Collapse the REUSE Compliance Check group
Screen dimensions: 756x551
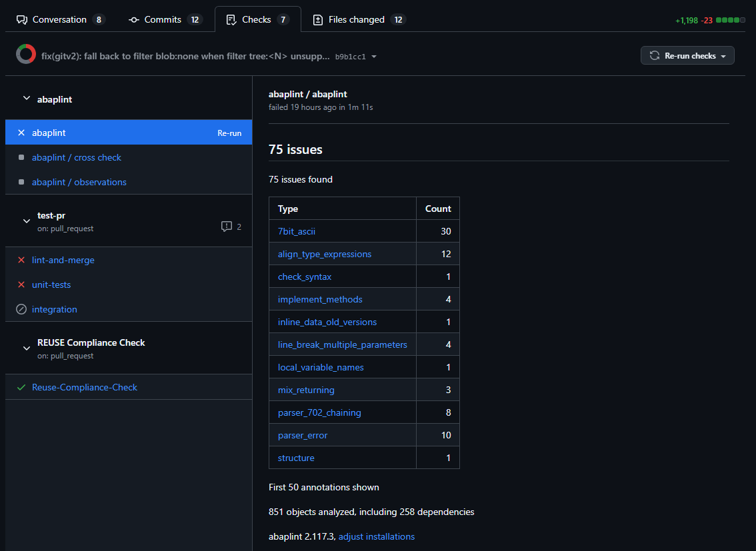27,348
